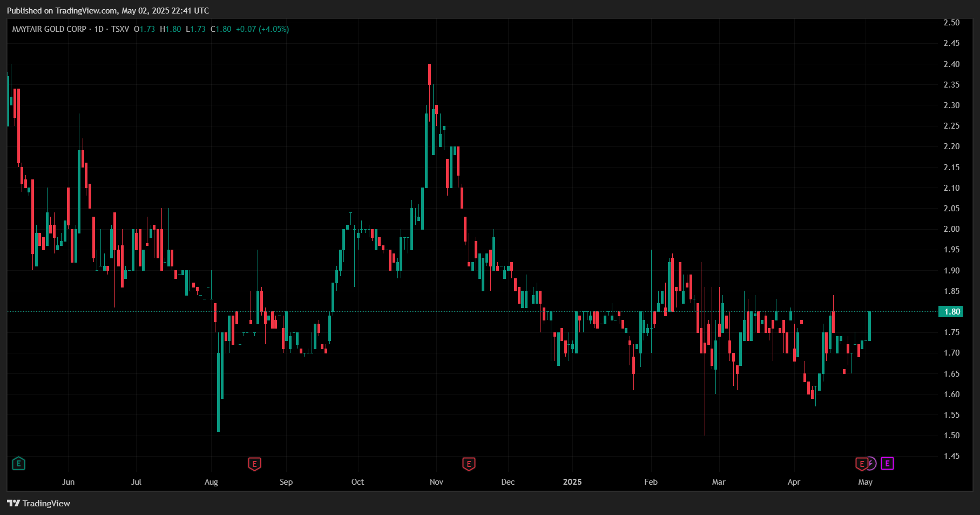980x515 pixels.
Task: Click the 2.40 price axis label
Action: pos(951,64)
